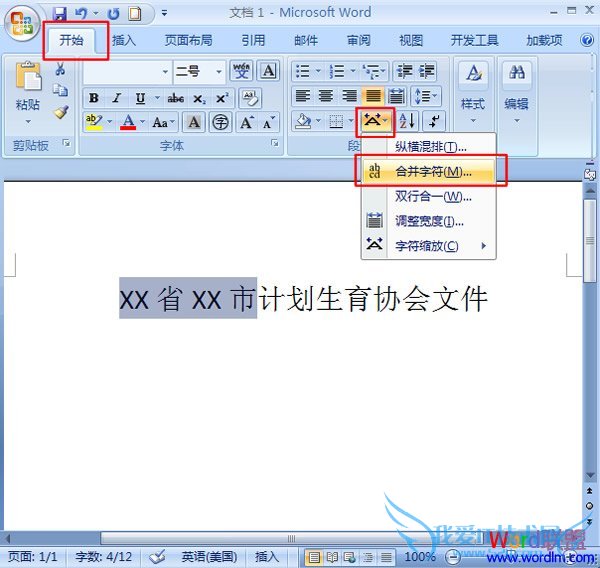Open the phonetic guide (wén) tool
600x568 pixels.
point(241,71)
